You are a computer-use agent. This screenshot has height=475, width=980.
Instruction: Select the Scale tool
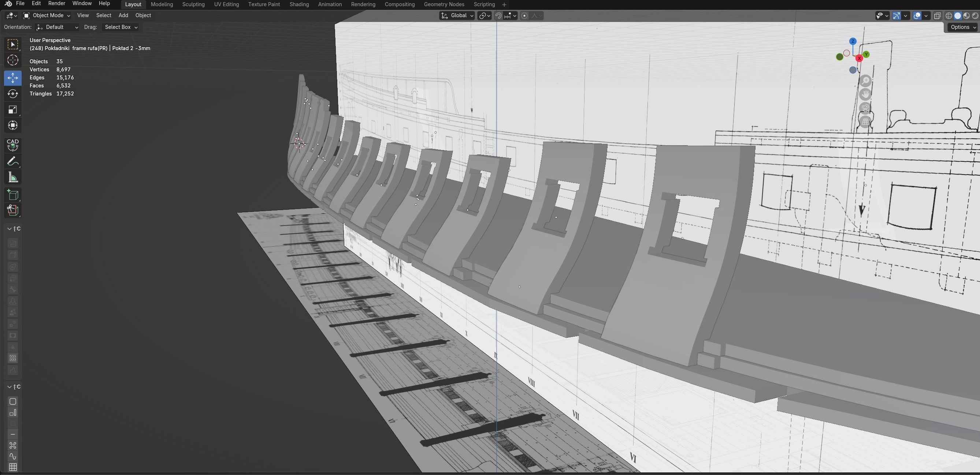click(12, 110)
